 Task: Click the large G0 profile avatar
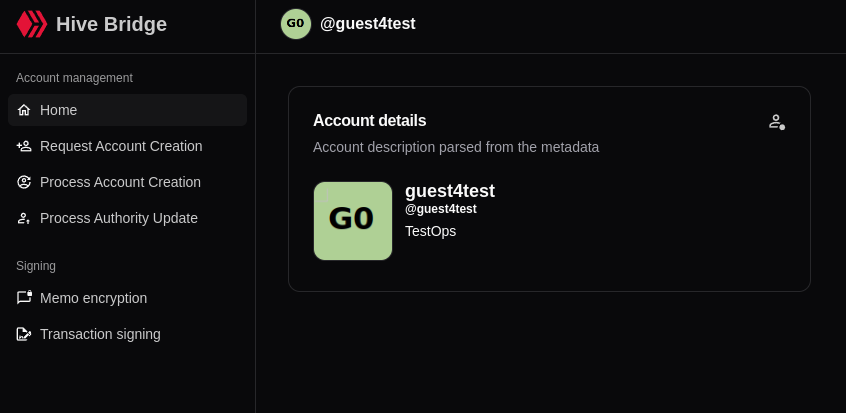coord(353,221)
